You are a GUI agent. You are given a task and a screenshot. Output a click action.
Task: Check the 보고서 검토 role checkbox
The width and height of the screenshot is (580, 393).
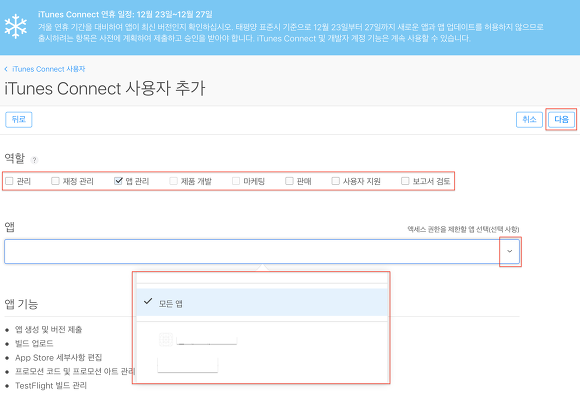[405, 181]
